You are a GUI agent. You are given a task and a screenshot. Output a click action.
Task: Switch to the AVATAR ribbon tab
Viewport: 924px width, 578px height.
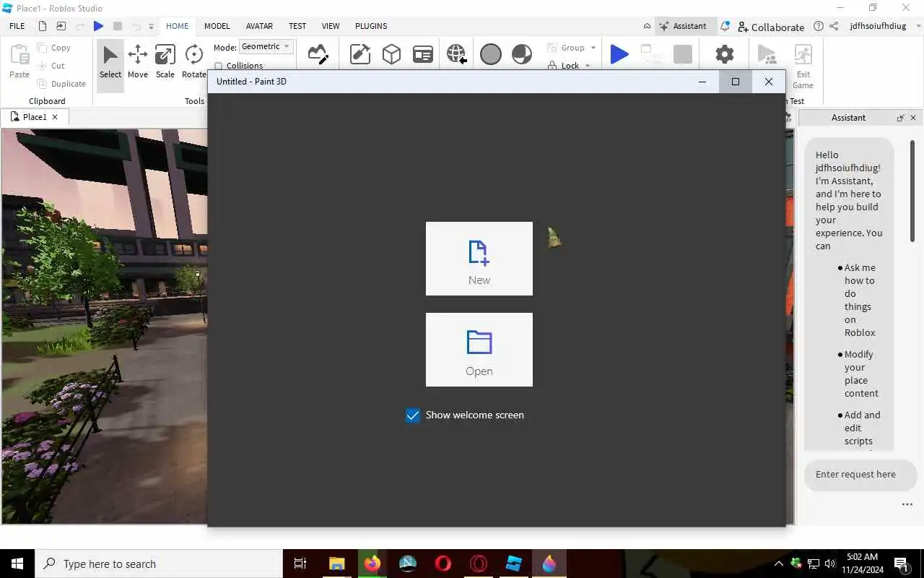259,26
